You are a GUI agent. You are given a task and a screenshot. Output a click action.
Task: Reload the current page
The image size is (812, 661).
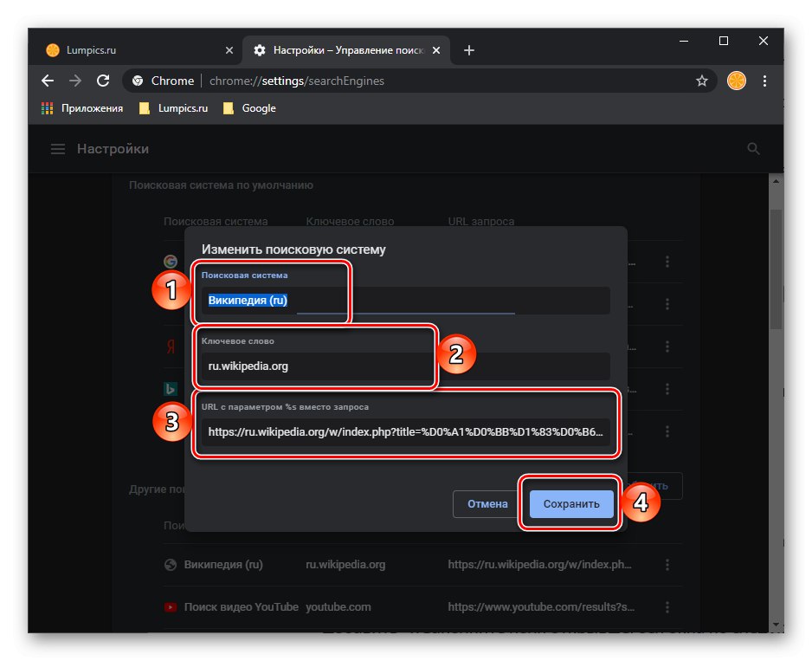[x=103, y=81]
